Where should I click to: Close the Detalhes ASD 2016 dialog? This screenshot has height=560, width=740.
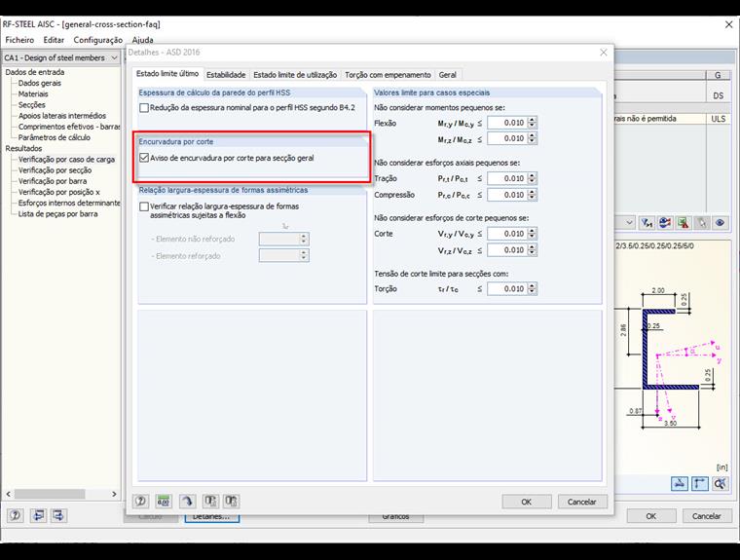(603, 53)
